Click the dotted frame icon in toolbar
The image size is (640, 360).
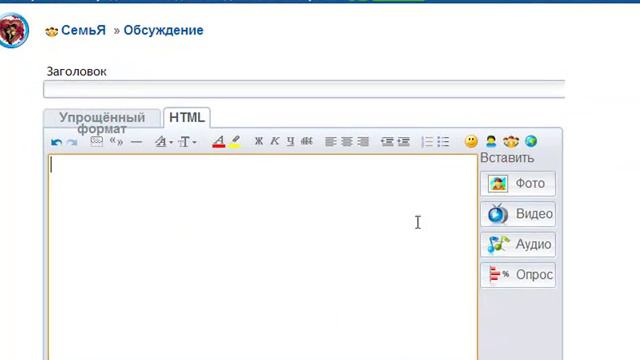point(97,141)
